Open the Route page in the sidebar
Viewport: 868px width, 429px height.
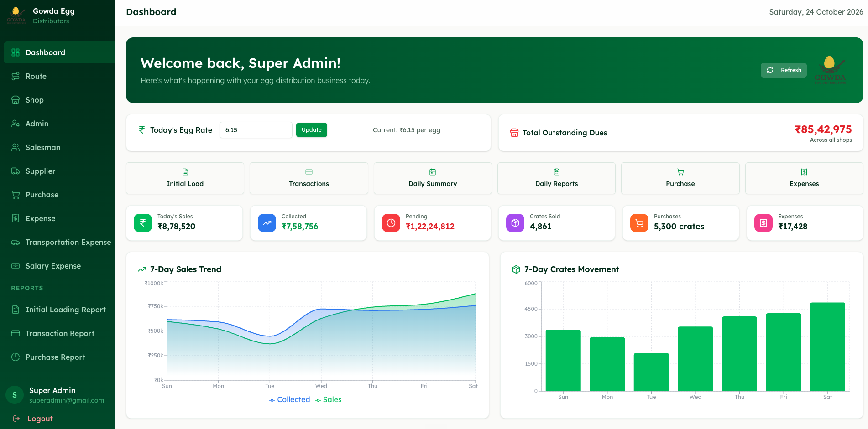pos(58,76)
